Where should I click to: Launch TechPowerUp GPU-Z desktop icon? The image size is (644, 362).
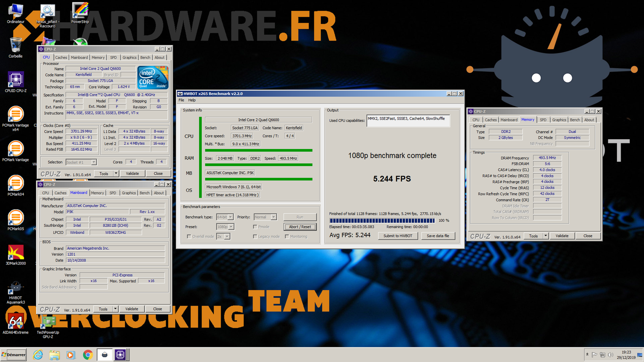pyautogui.click(x=48, y=327)
